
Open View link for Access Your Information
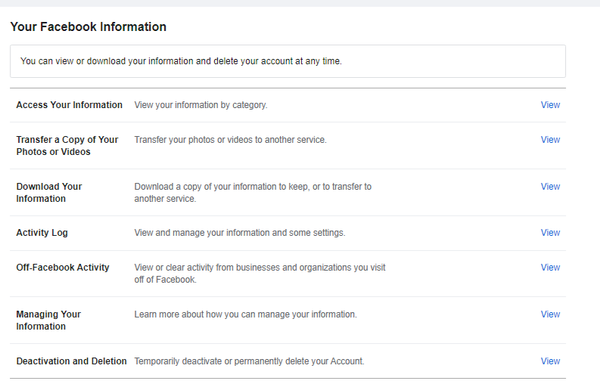pyautogui.click(x=550, y=105)
